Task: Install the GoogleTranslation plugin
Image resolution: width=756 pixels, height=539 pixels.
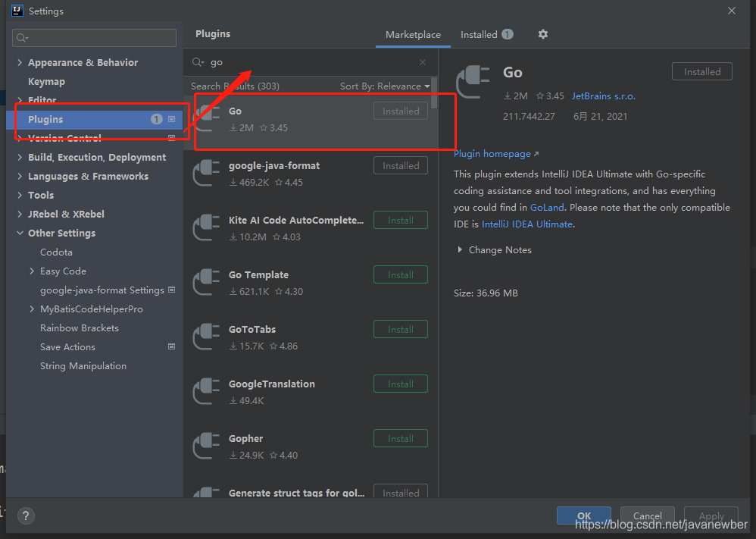Action: point(401,384)
